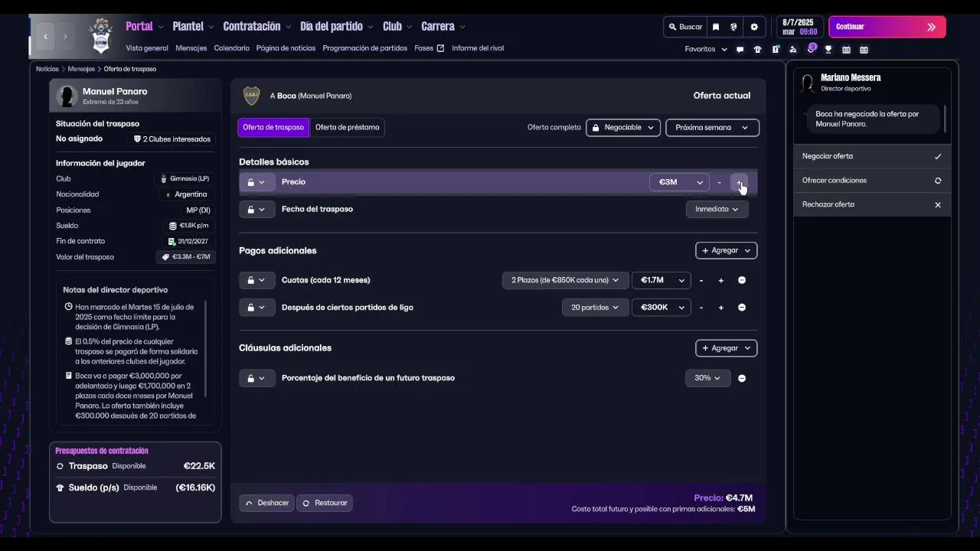Viewport: 980px width, 551px height.
Task: Open the bookmark icon beside Buscar
Action: point(716,27)
